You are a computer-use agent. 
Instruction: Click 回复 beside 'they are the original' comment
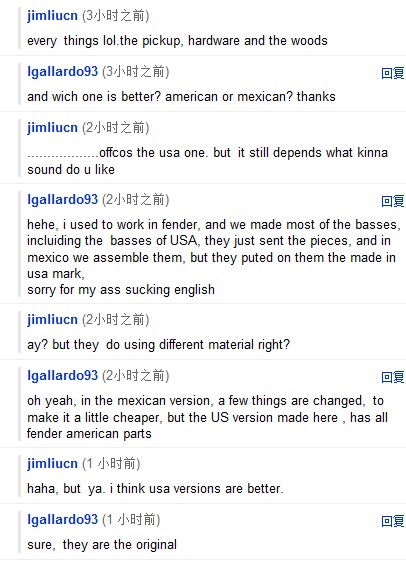(x=393, y=521)
